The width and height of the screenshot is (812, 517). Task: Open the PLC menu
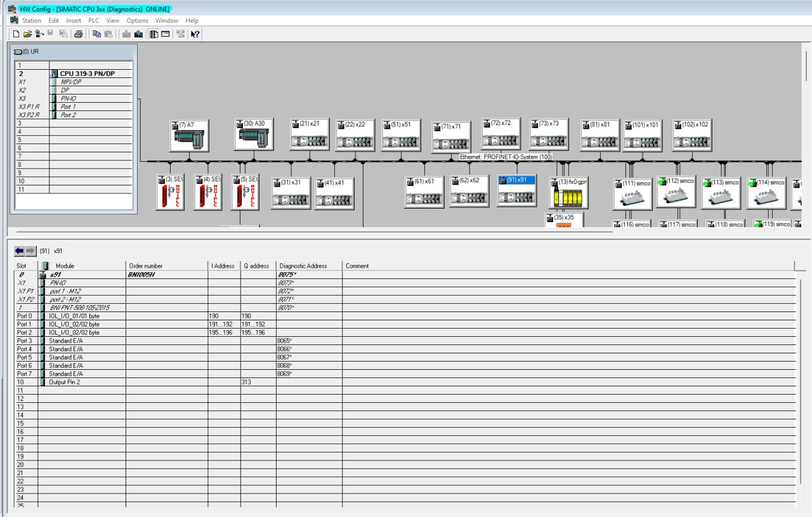pyautogui.click(x=94, y=20)
